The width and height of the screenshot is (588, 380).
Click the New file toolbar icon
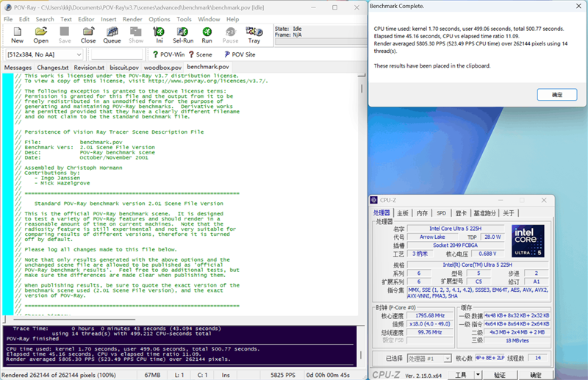(18, 35)
